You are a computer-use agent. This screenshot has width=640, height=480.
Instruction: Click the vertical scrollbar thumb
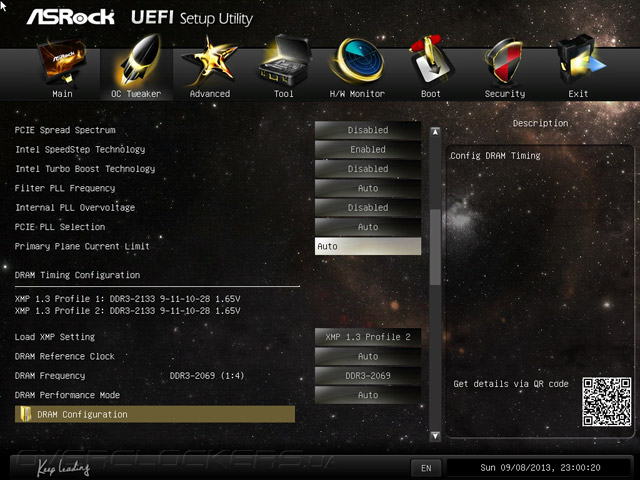[x=436, y=247]
